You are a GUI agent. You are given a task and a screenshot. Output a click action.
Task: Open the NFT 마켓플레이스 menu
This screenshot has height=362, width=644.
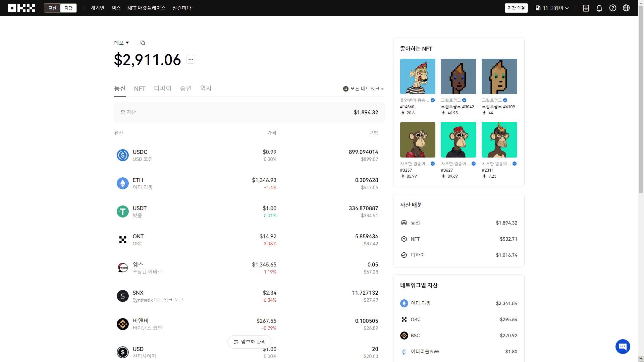147,8
